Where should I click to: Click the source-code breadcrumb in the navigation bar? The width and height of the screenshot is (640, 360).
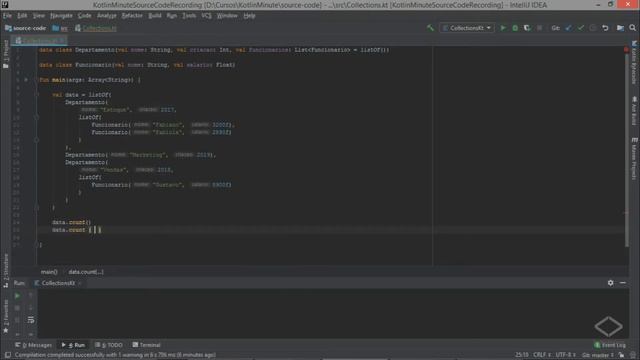[25, 28]
